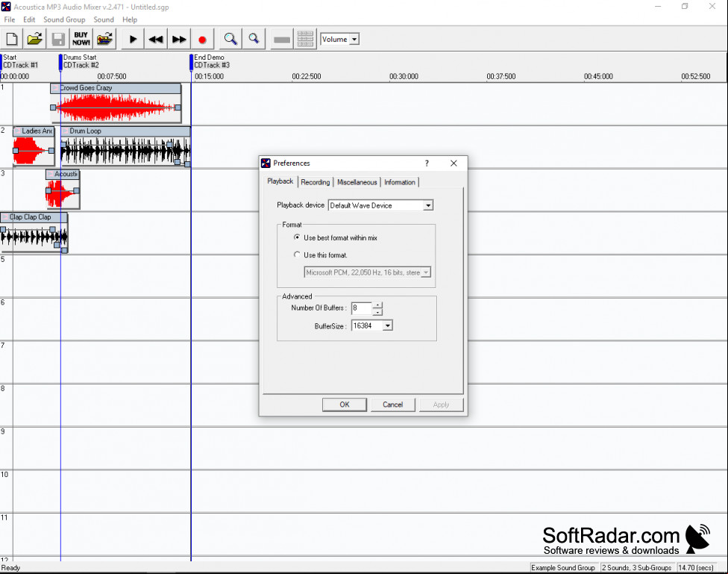The width and height of the screenshot is (728, 574).
Task: Click the grid layout toolbar icon
Action: (x=305, y=39)
